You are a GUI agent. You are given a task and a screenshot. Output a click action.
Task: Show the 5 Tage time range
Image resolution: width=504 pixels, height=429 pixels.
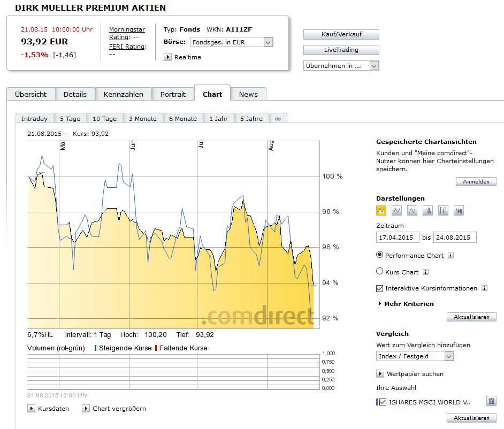[70, 119]
